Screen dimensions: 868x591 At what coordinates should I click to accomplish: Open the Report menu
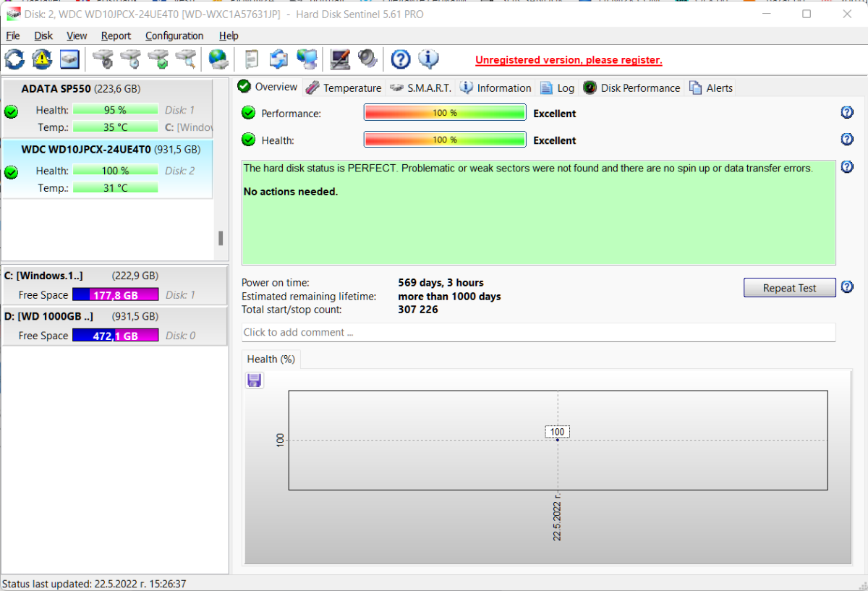[x=116, y=35]
